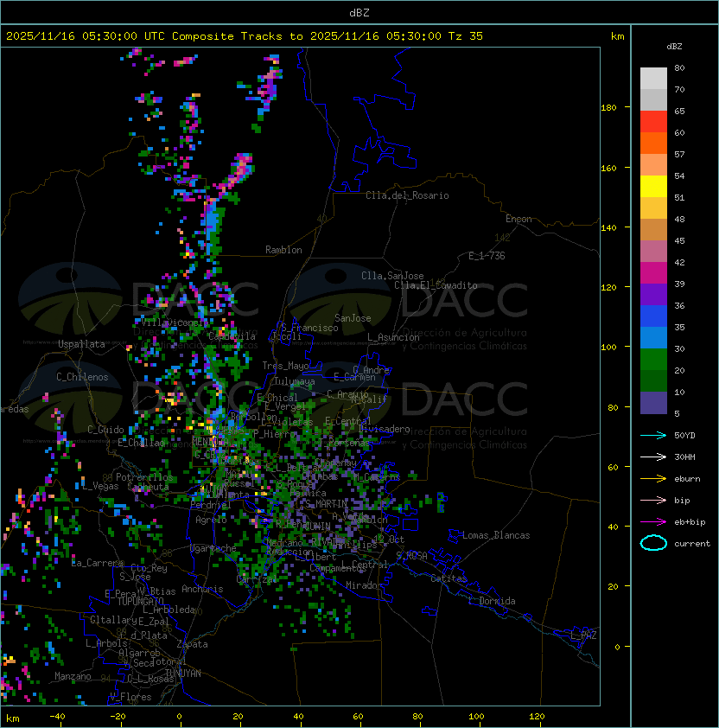This screenshot has height=728, width=719.
Task: Click the Clla.del_Rosario label
Action: (407, 195)
